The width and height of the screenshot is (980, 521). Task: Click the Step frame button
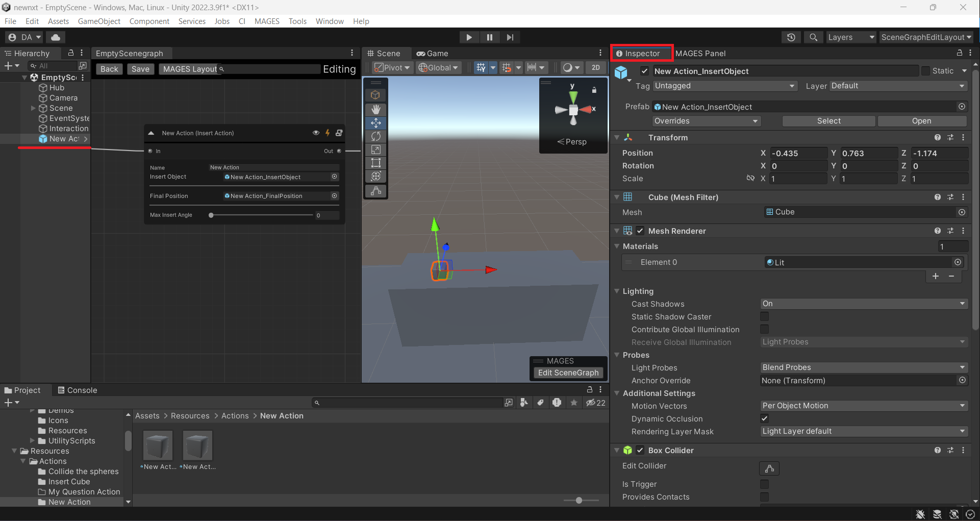[510, 37]
